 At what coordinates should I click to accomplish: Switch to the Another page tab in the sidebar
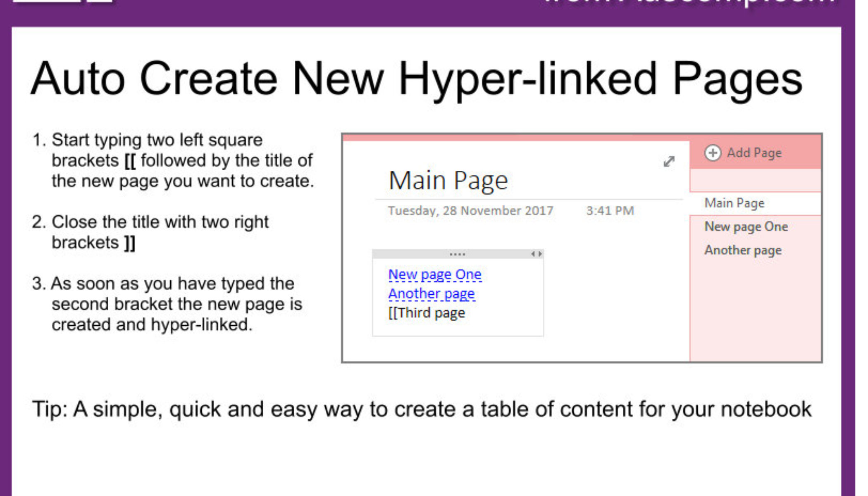click(x=743, y=250)
